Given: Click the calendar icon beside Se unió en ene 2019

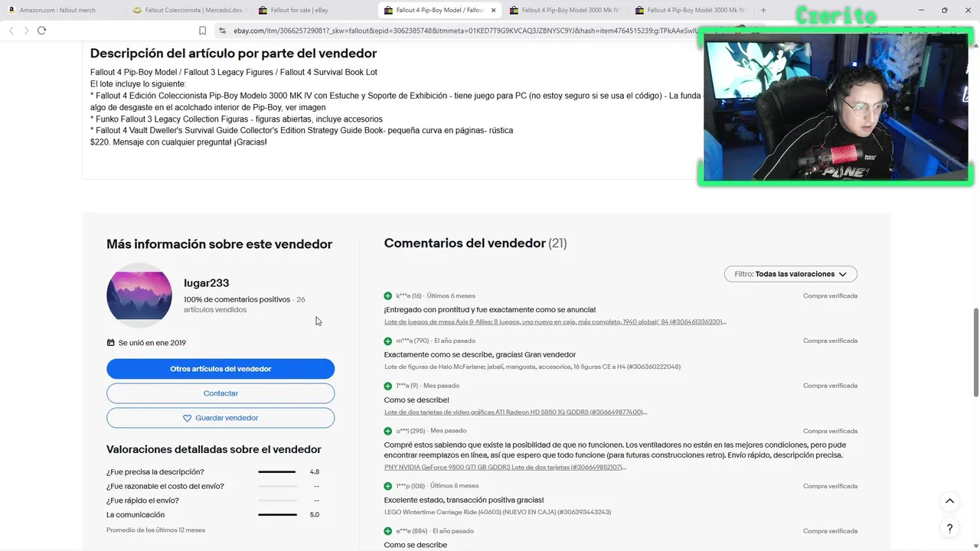Looking at the screenshot, I should coord(111,343).
